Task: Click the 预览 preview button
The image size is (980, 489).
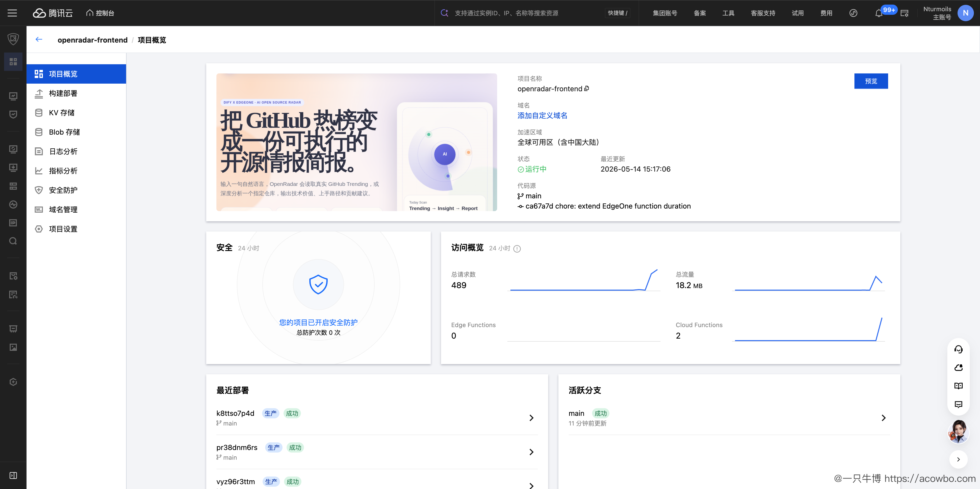Action: click(x=871, y=81)
